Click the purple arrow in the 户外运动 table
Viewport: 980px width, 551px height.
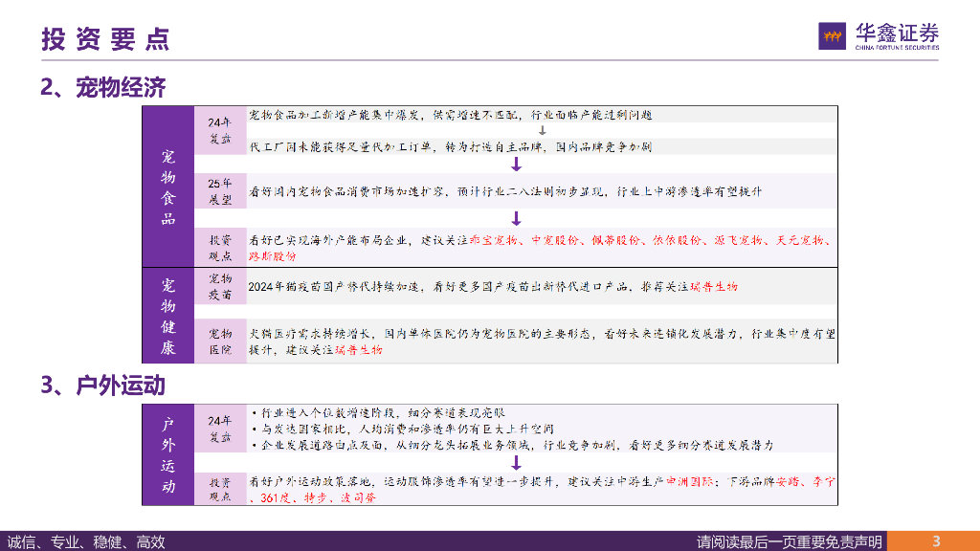click(516, 463)
